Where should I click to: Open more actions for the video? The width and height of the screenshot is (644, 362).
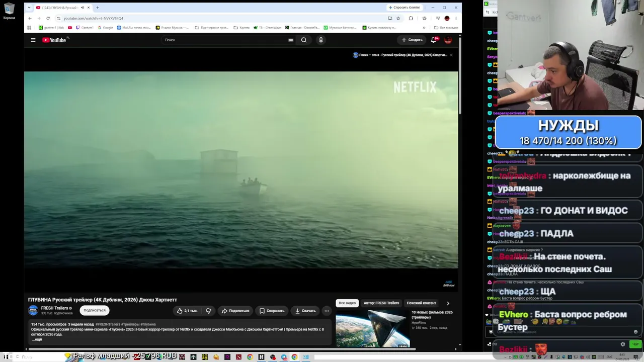pos(327,311)
